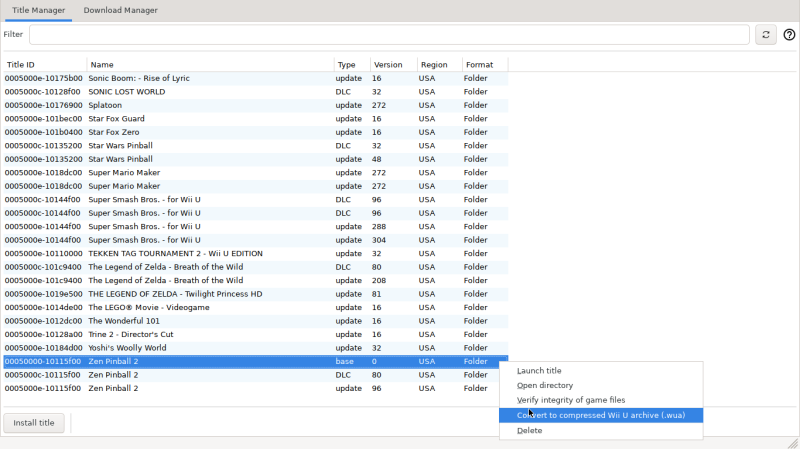Select the Splatoon row
The width and height of the screenshot is (800, 449).
coord(256,105)
